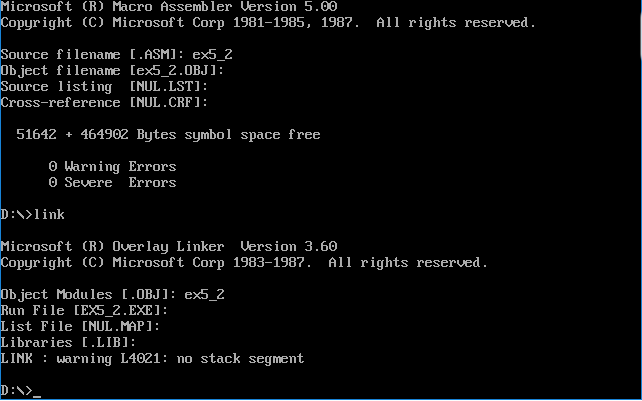Click the "Source listing [NUL.LST]" line
Viewport: 642px width, 401px height.
(x=104, y=86)
